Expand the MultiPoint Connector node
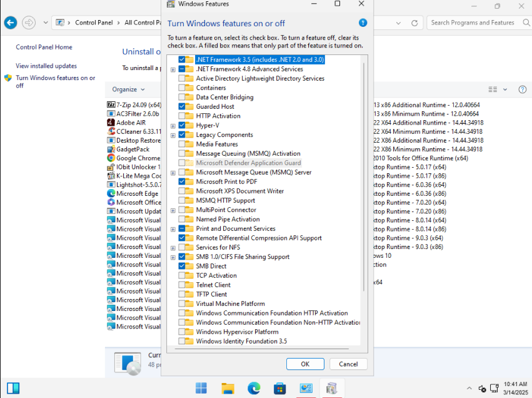 (173, 210)
